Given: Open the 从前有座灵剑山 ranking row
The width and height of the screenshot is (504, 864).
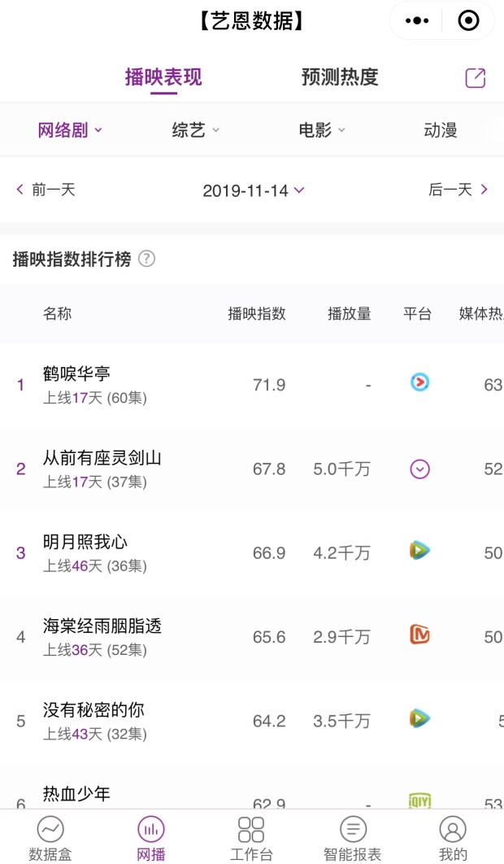Looking at the screenshot, I should pos(102,468).
